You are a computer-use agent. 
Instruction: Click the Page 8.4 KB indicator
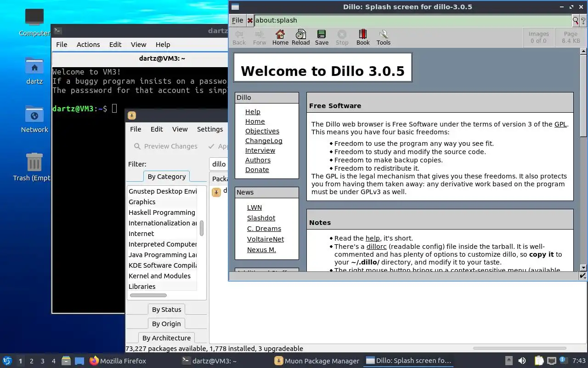[571, 37]
